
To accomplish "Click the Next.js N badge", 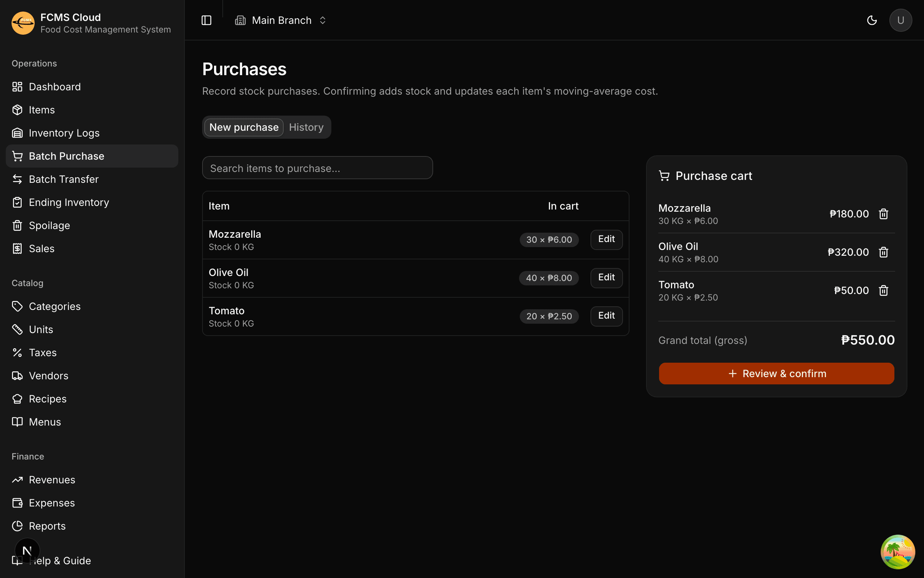I will pyautogui.click(x=27, y=551).
